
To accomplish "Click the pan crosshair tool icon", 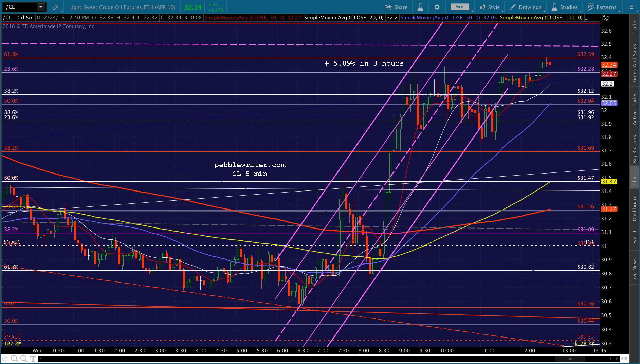I will [5, 358].
